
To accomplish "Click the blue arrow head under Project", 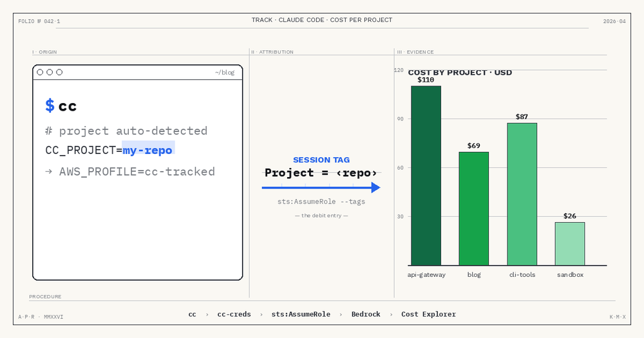I will pos(375,188).
